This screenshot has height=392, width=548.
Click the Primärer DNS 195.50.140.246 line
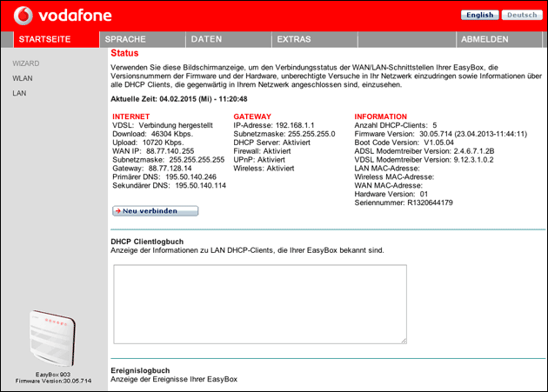pyautogui.click(x=164, y=177)
